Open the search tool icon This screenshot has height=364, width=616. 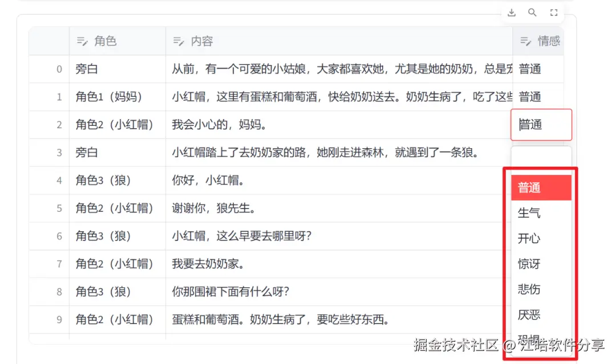[x=532, y=12]
